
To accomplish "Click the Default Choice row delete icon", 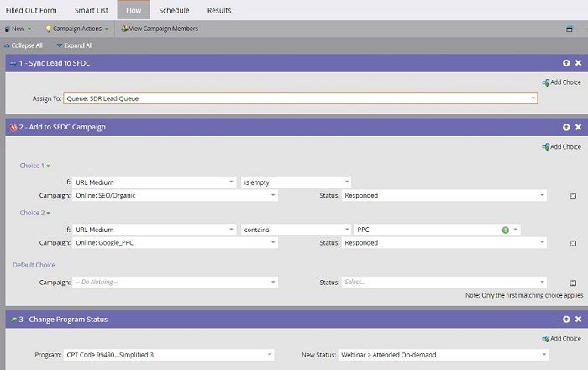I will tap(573, 283).
